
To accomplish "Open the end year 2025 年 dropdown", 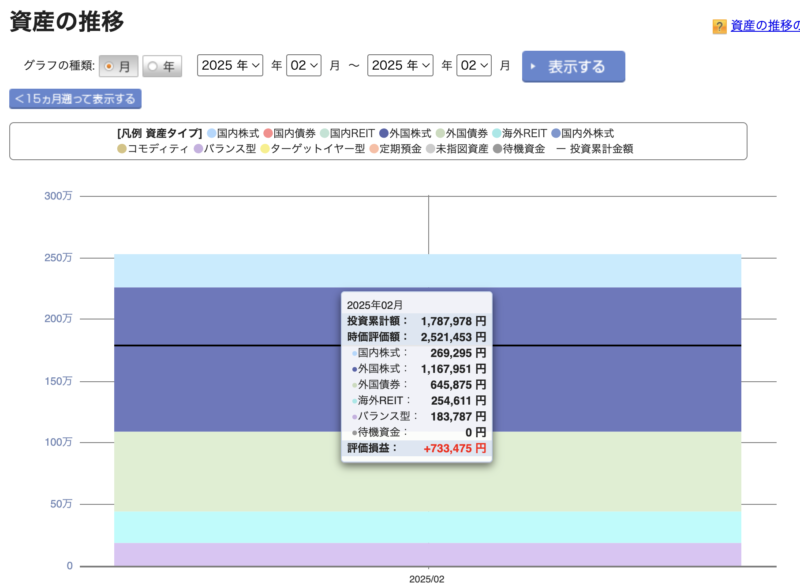I will [x=401, y=65].
